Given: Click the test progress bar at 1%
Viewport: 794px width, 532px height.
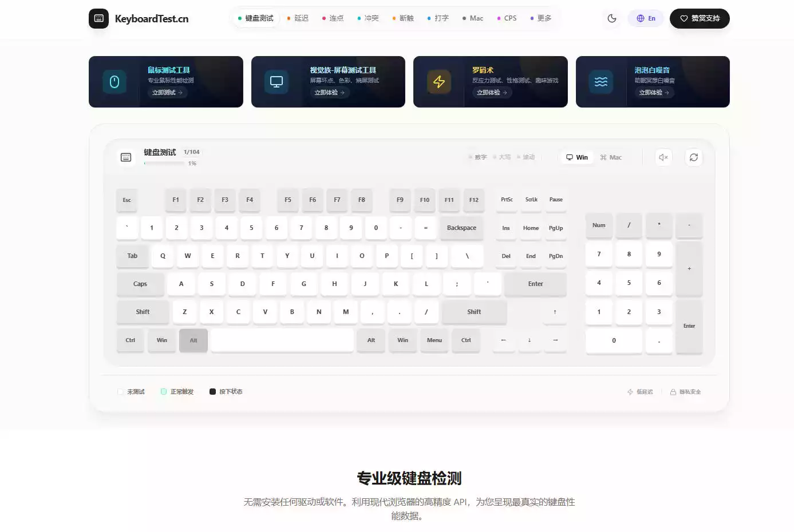Looking at the screenshot, I should pyautogui.click(x=164, y=163).
